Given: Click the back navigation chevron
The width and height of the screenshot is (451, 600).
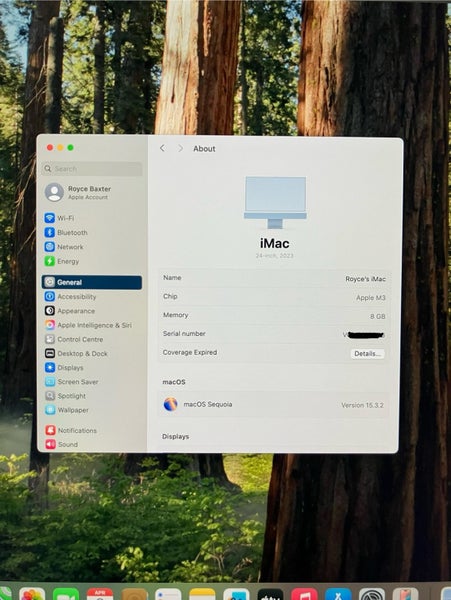Looking at the screenshot, I should [162, 148].
